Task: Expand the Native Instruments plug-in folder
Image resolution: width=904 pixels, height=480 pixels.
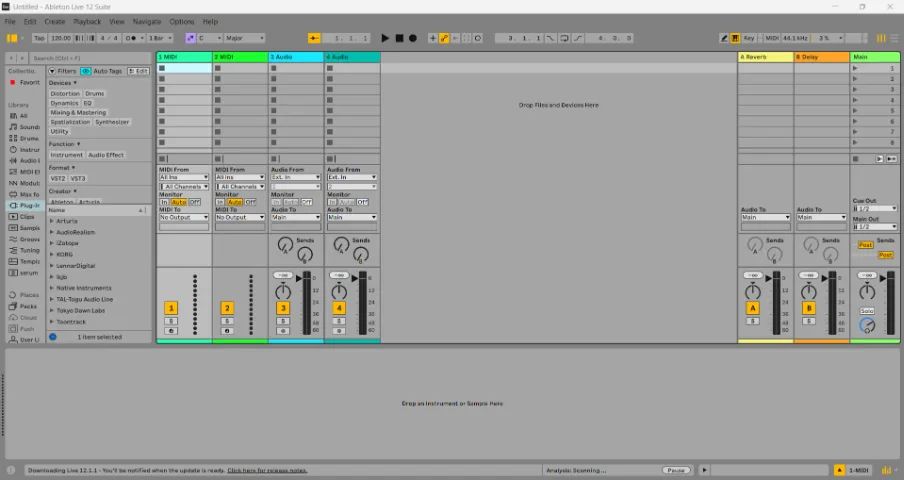Action: pos(52,288)
